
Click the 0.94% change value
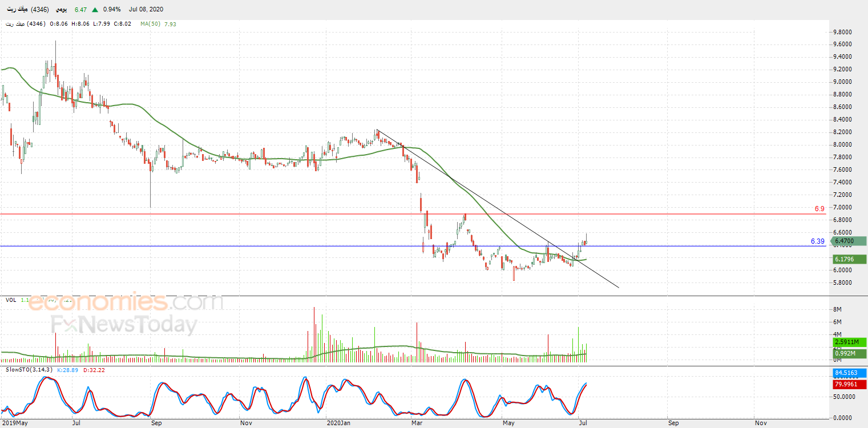click(112, 10)
